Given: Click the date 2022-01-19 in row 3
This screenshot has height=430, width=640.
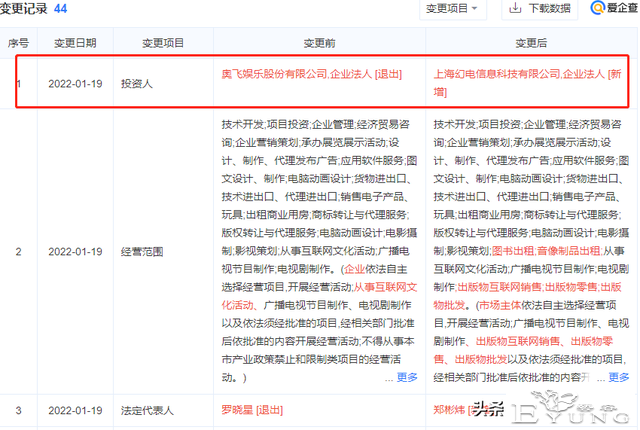Looking at the screenshot, I should (x=75, y=410).
